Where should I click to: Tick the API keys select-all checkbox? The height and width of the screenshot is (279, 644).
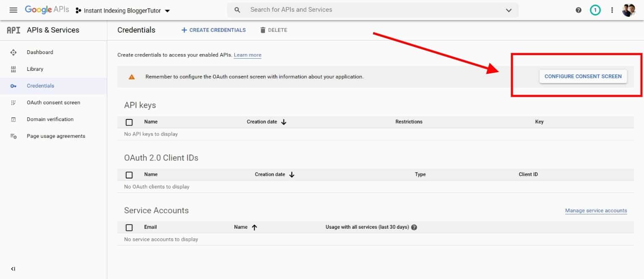(129, 122)
